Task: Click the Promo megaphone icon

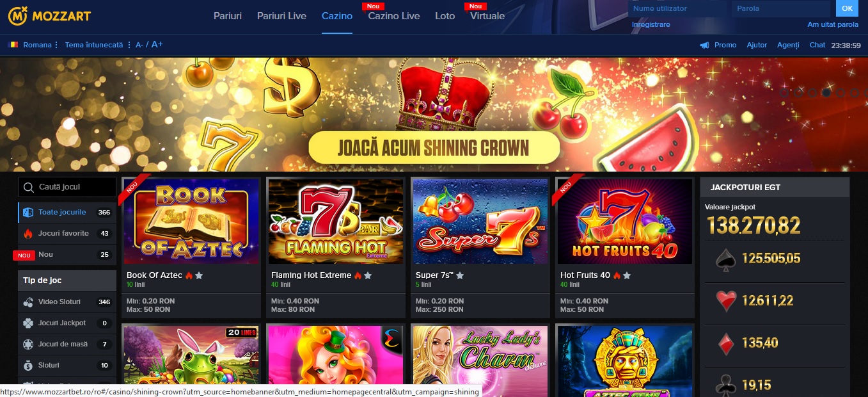Action: click(x=704, y=45)
